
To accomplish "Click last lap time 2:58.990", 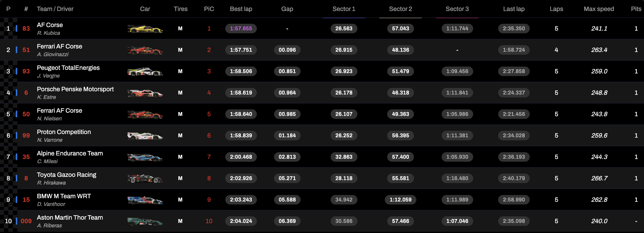I will pyautogui.click(x=514, y=200).
